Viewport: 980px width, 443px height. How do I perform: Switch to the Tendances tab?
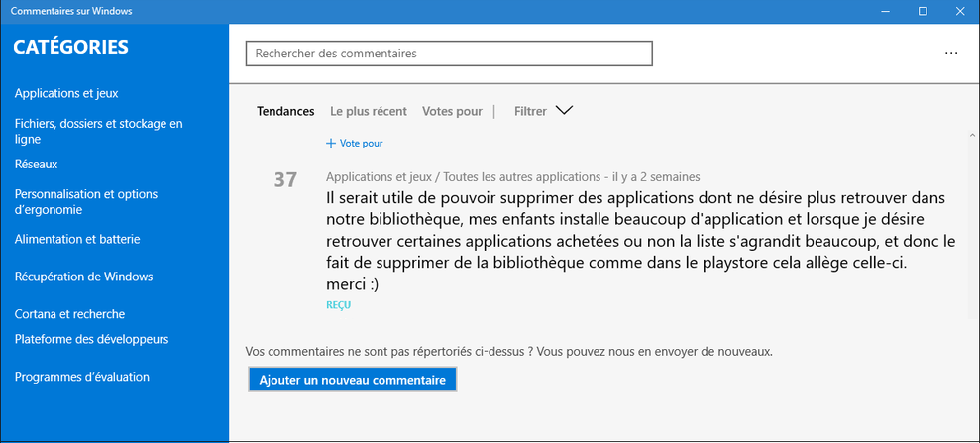(285, 112)
